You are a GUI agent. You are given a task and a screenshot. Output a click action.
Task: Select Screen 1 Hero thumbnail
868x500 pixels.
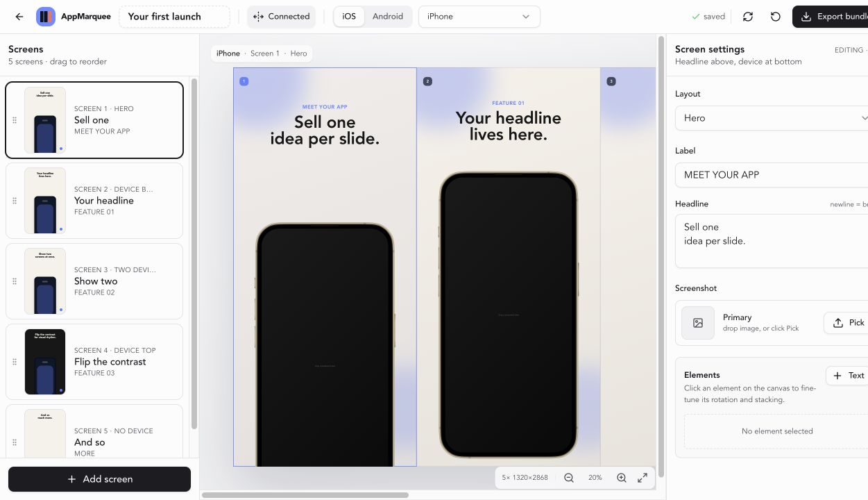pyautogui.click(x=45, y=120)
